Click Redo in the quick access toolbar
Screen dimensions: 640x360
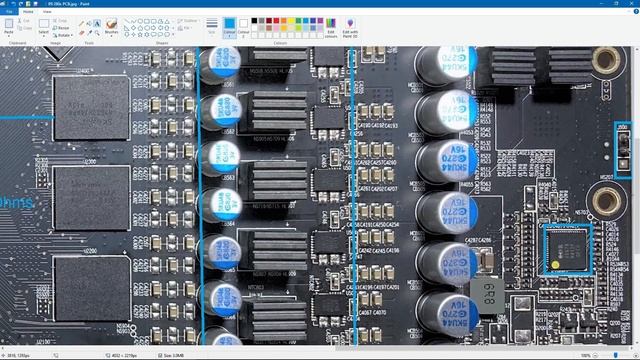pos(21,4)
